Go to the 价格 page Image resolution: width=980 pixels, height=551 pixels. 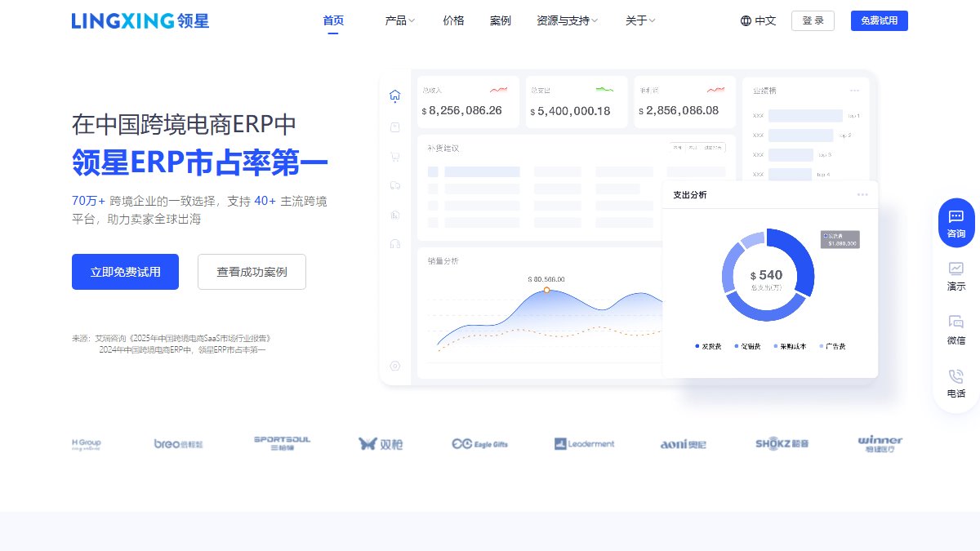click(453, 20)
